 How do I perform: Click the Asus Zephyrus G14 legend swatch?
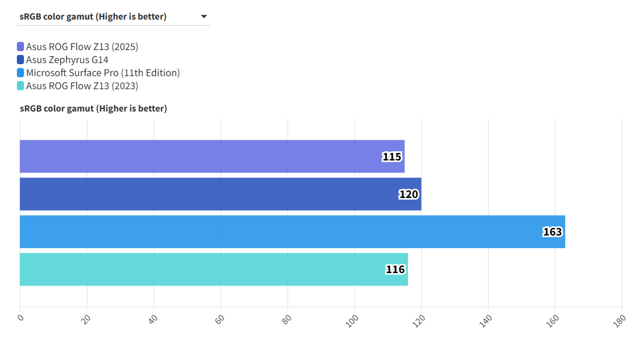click(21, 60)
